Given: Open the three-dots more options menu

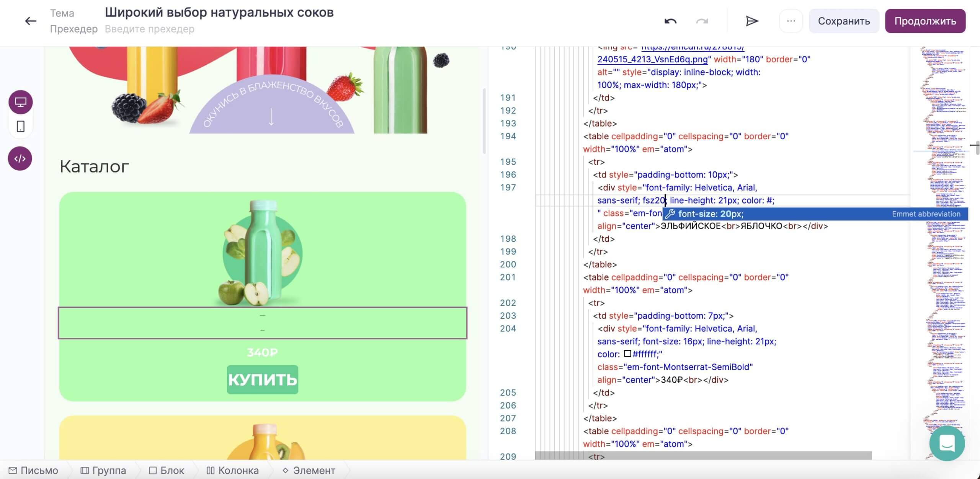Looking at the screenshot, I should coord(791,21).
